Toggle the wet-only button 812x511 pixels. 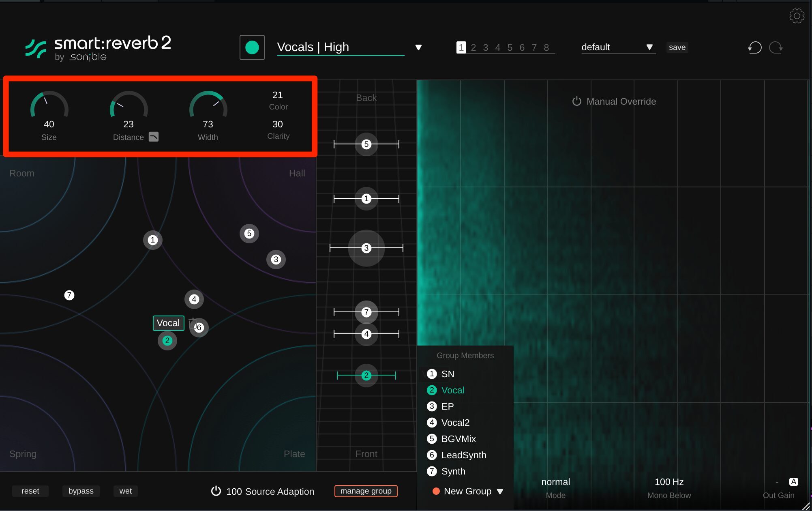[126, 491]
